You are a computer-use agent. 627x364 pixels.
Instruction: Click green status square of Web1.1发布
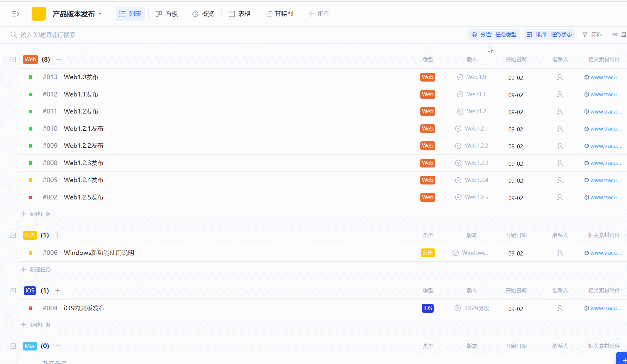pos(30,94)
